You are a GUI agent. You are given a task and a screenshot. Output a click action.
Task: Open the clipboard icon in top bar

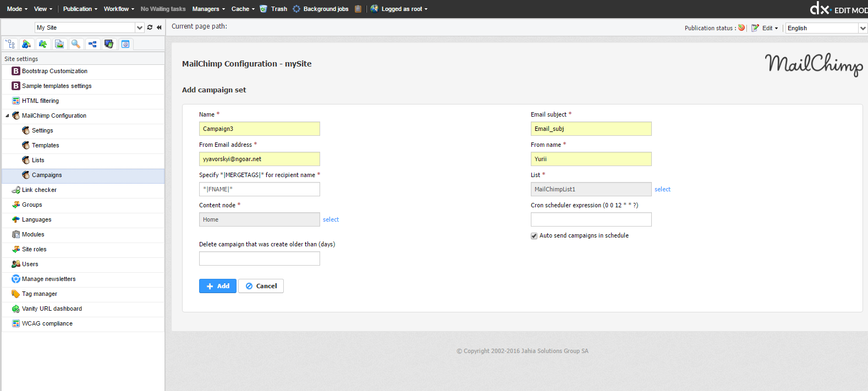point(358,9)
